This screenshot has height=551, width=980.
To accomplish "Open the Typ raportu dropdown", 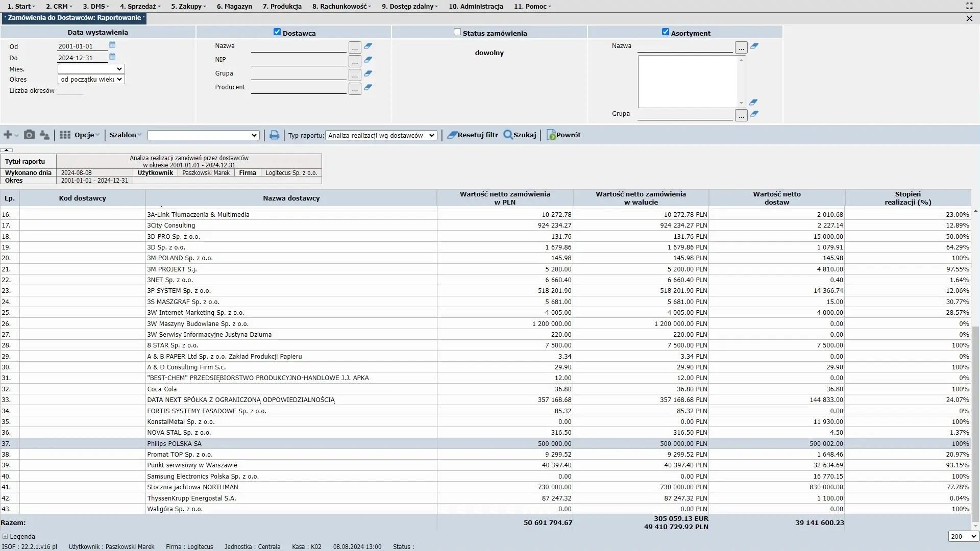I will pyautogui.click(x=381, y=135).
